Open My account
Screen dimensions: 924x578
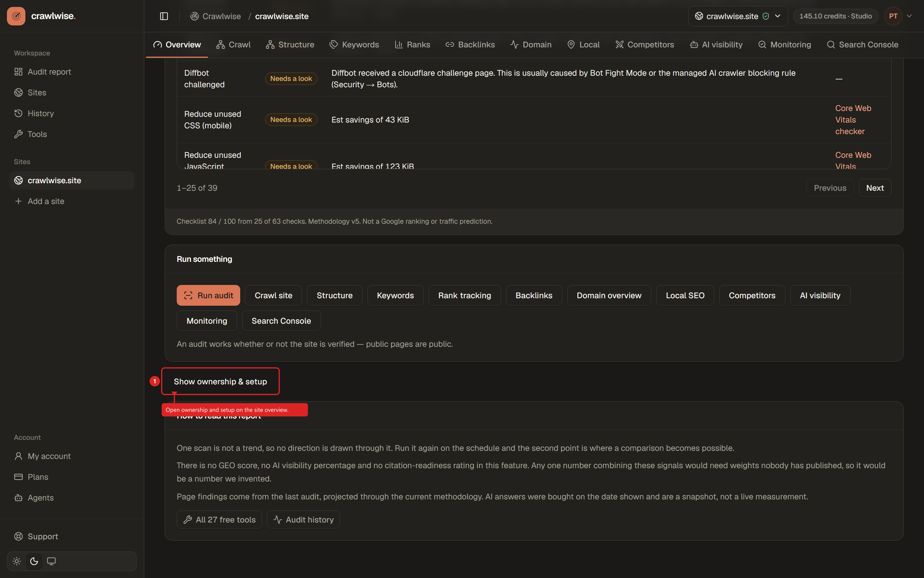(x=72, y=456)
